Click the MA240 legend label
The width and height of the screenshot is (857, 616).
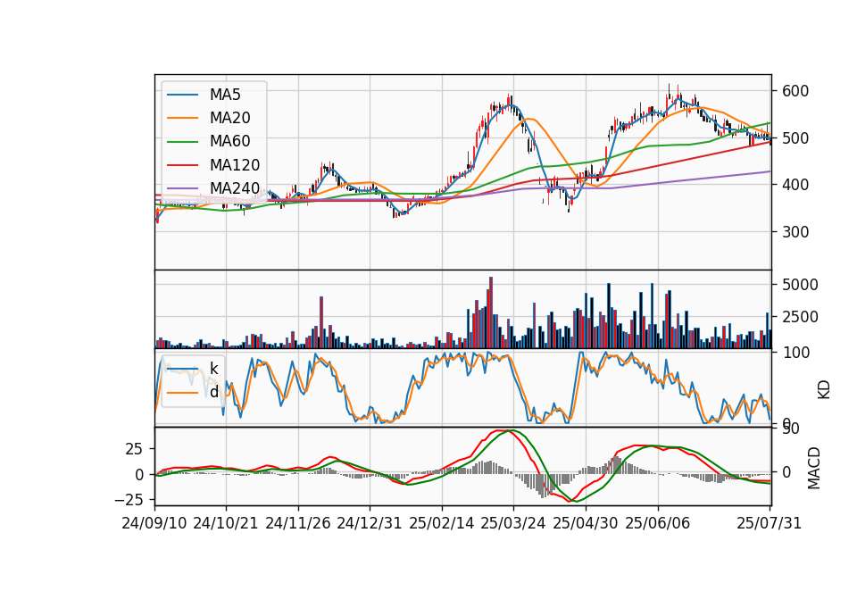pyautogui.click(x=235, y=188)
